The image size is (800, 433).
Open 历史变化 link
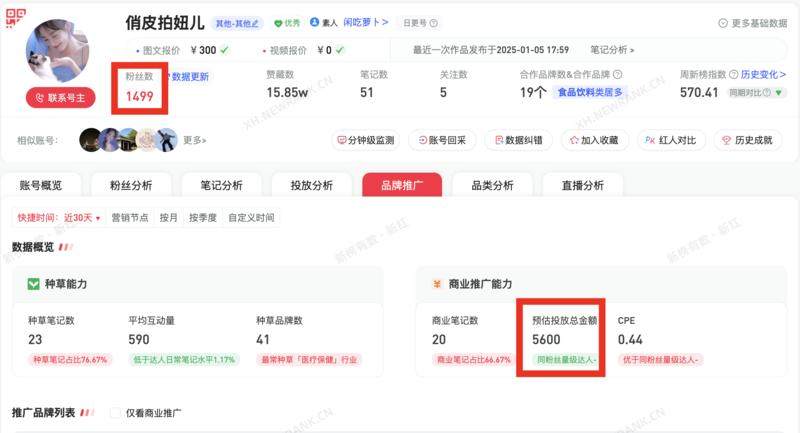tap(763, 74)
